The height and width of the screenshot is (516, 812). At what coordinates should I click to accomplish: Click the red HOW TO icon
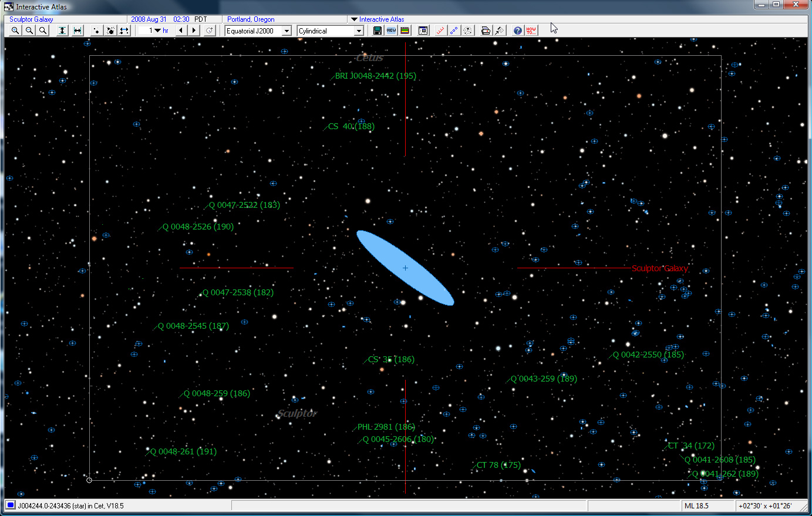531,31
